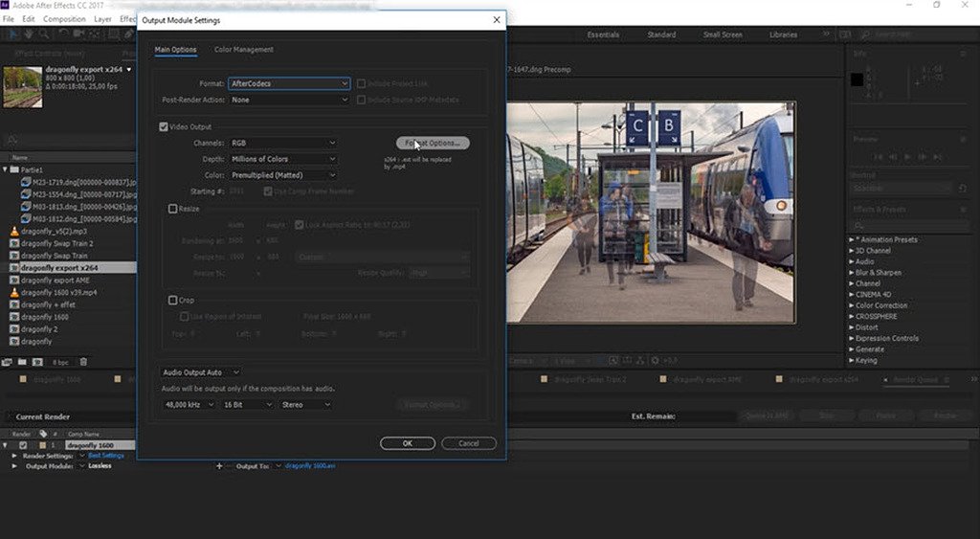Screen dimensions: 980x539
Task: Open the 16 Bit audio depth dropdown
Action: (247, 405)
